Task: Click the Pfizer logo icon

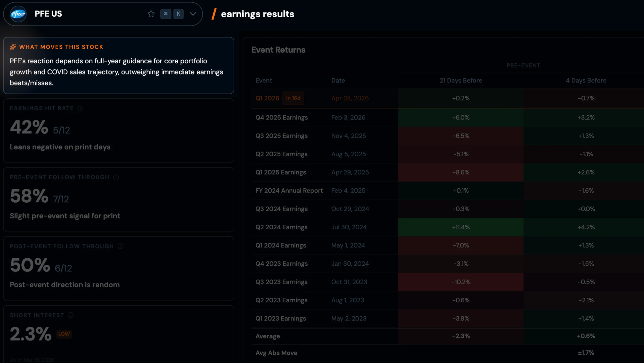Action: 18,14
